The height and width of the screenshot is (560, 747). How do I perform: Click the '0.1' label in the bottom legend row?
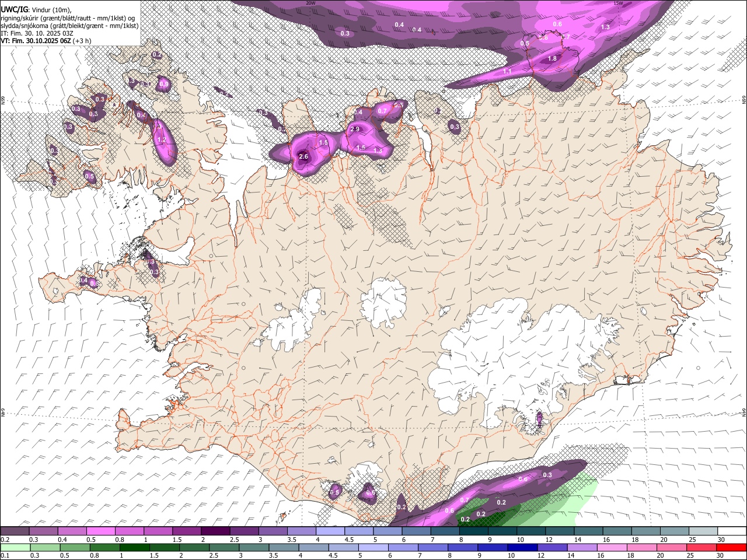pyautogui.click(x=5, y=555)
